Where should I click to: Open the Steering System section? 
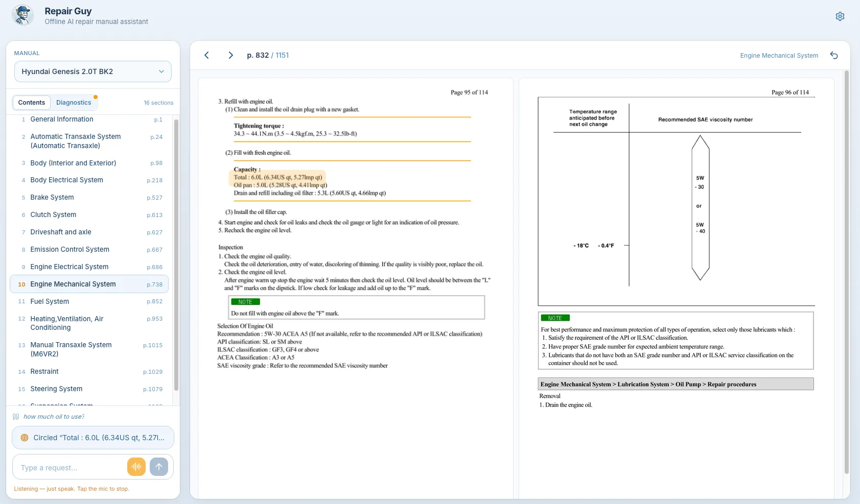tap(89, 389)
